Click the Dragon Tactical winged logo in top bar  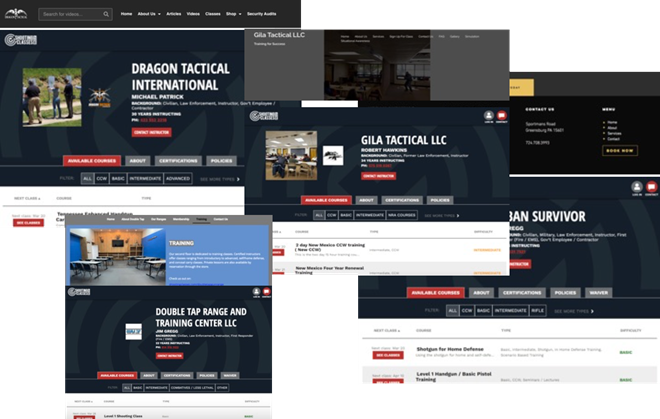(x=16, y=13)
